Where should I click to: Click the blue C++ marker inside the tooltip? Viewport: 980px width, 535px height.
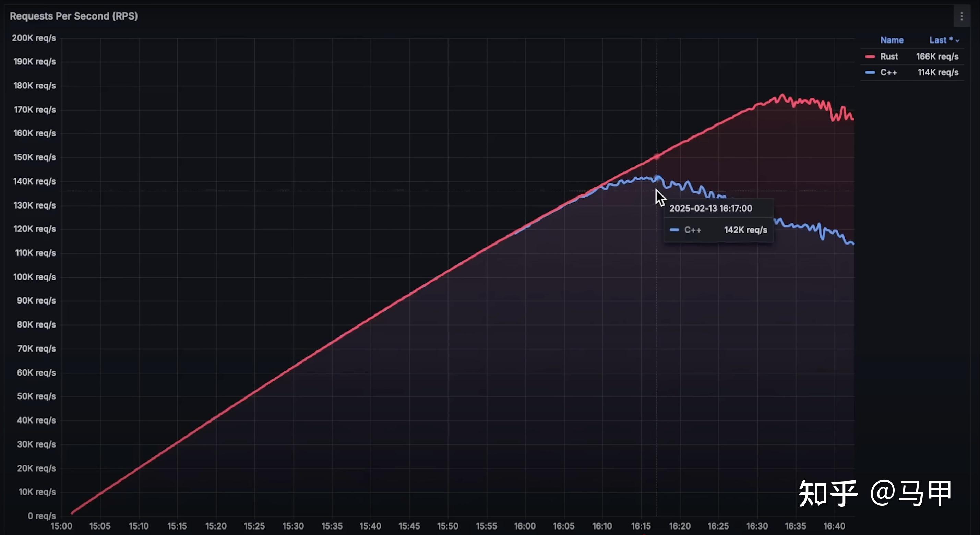674,230
